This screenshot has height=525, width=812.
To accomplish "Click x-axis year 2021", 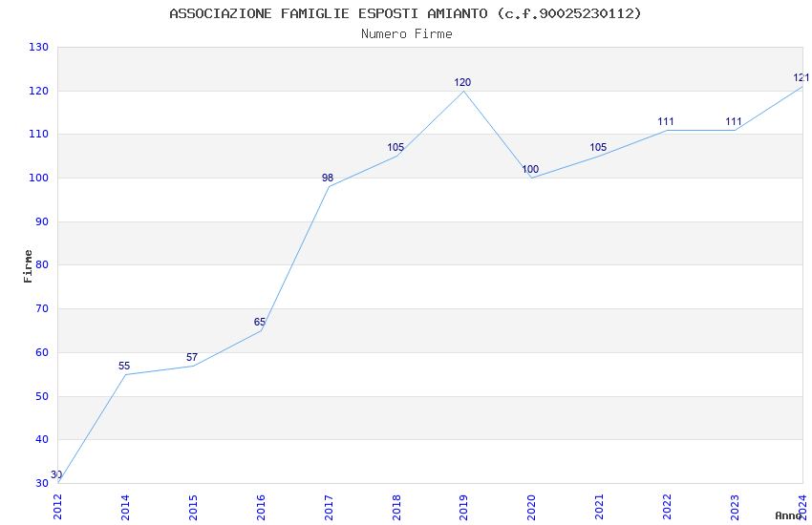I will pos(600,507).
